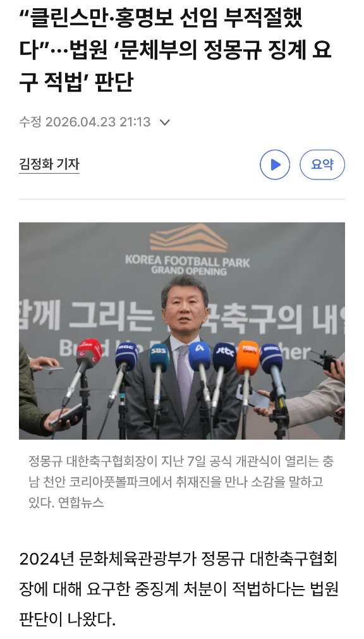Click the Korea Football Park logo in photo

point(188,250)
